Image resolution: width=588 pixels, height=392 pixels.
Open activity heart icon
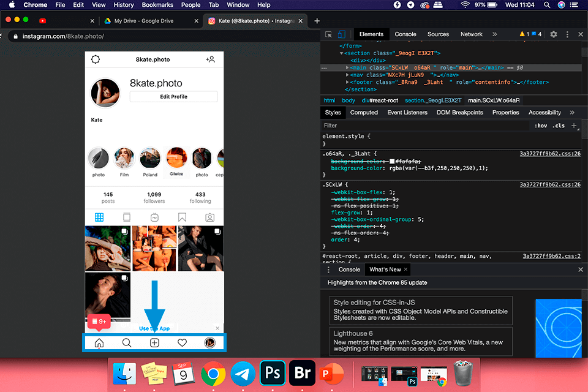[182, 343]
